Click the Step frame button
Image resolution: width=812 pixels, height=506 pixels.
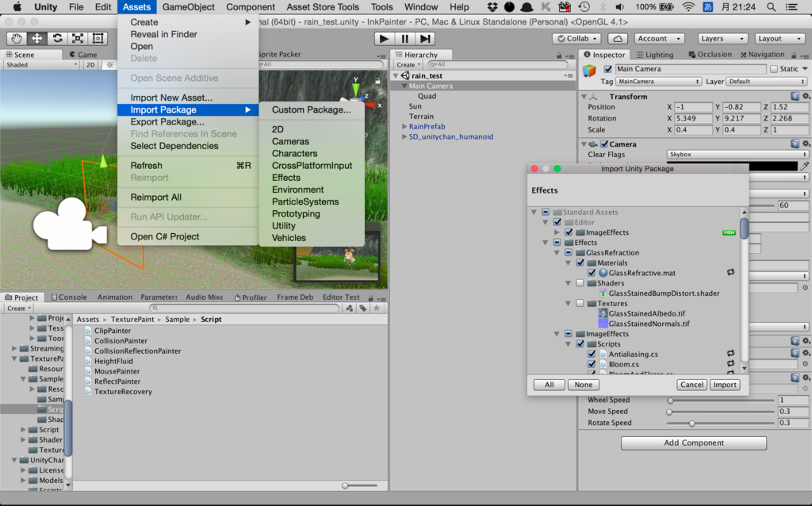coord(425,38)
